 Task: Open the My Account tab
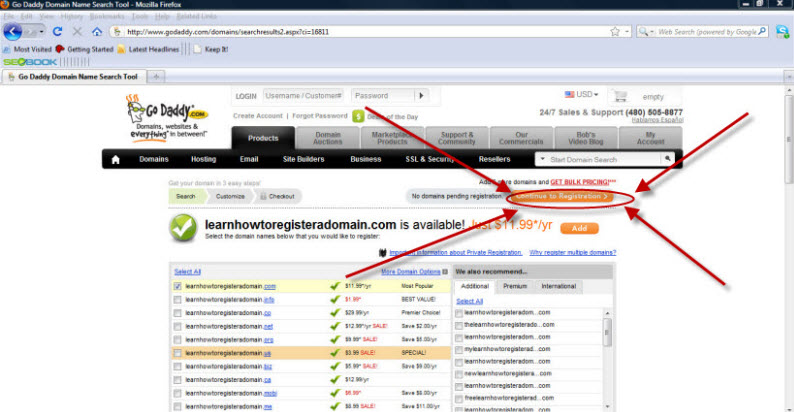point(651,138)
